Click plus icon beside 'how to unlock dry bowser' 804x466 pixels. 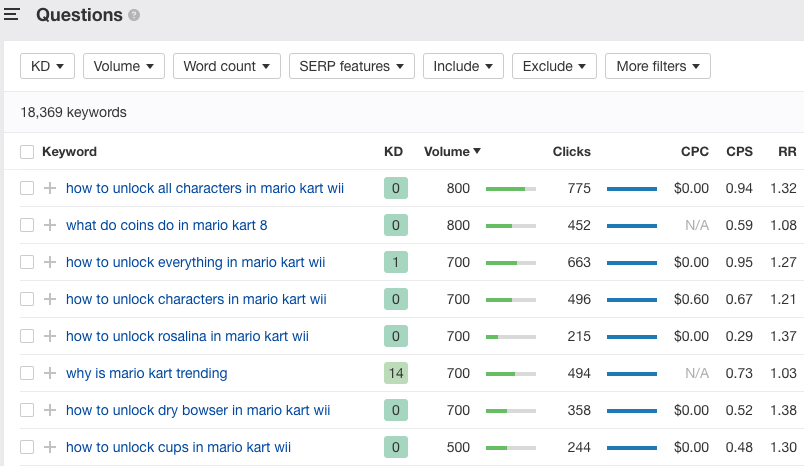tap(50, 410)
